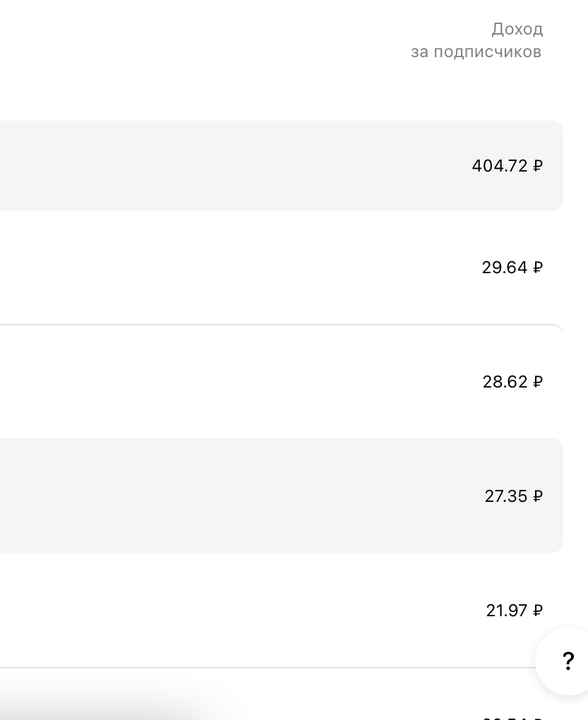Open the highlighted gray row with 404.72 ₽
This screenshot has width=588, height=720.
tap(282, 166)
